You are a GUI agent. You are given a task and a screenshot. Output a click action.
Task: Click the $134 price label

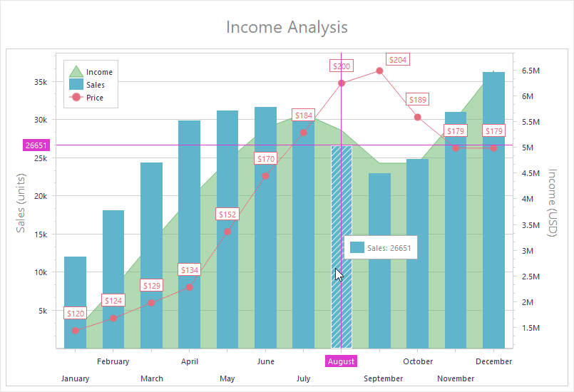click(x=190, y=269)
